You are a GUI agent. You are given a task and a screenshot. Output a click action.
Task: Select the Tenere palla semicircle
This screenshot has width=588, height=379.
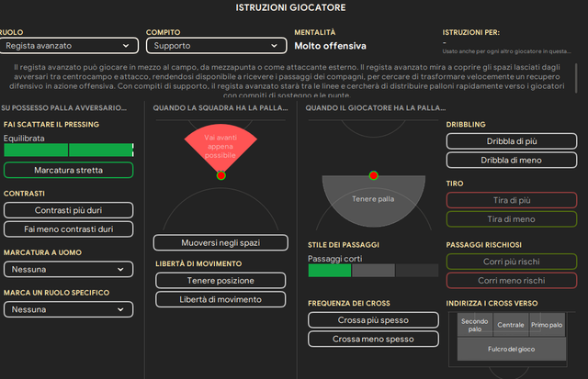(x=373, y=200)
